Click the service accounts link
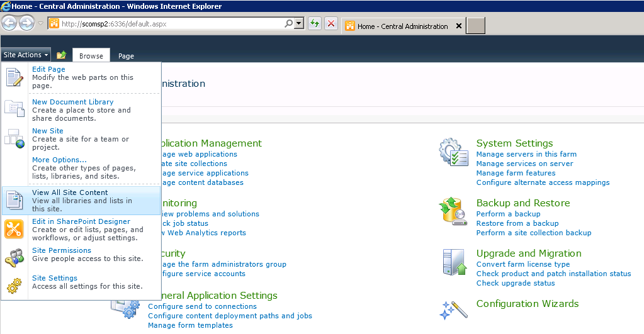 (203, 274)
